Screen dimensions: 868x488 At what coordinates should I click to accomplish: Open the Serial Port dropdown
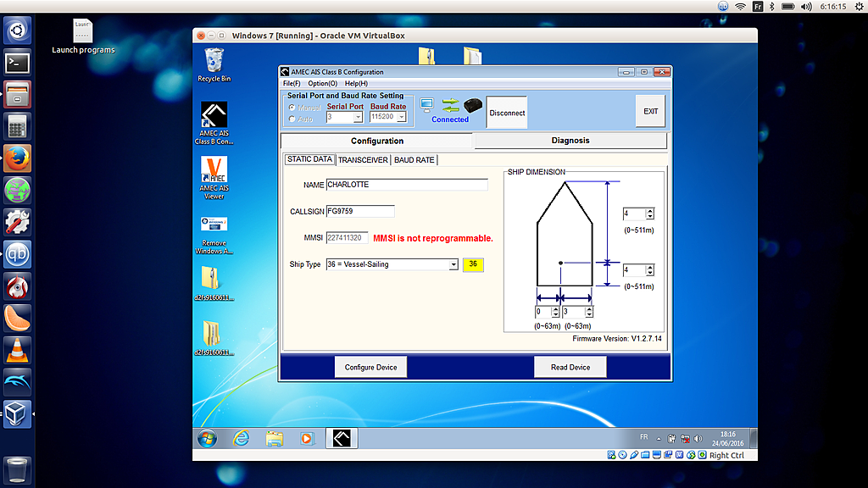pos(358,117)
